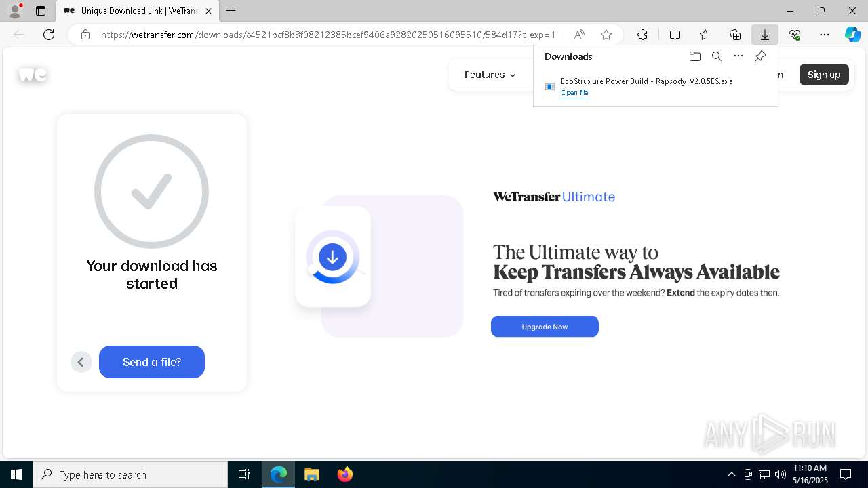This screenshot has width=868, height=488.
Task: Open the Edge profile icon
Action: coord(14,11)
